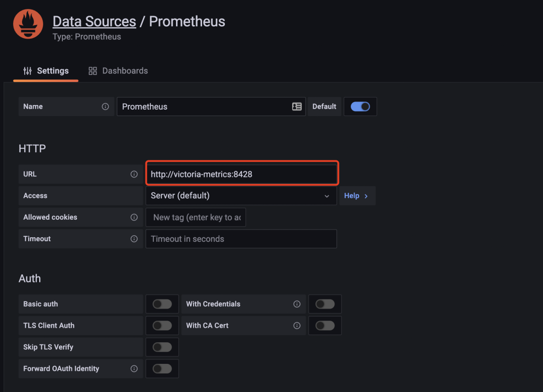Enable the Basic auth toggle
This screenshot has width=543, height=392.
point(162,304)
